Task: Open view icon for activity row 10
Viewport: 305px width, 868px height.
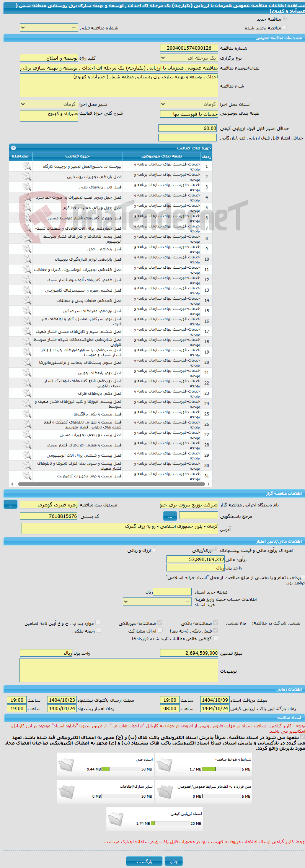Action: (27, 259)
